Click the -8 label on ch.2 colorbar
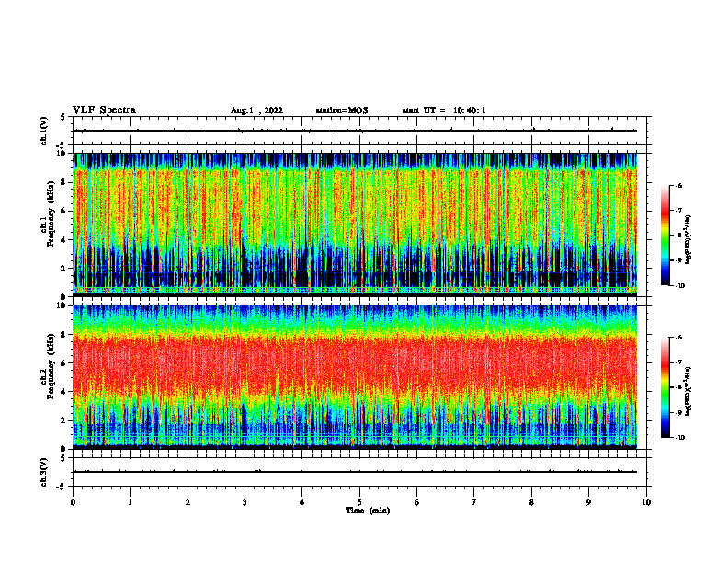Screen dimensions: 728x563 (x=678, y=388)
